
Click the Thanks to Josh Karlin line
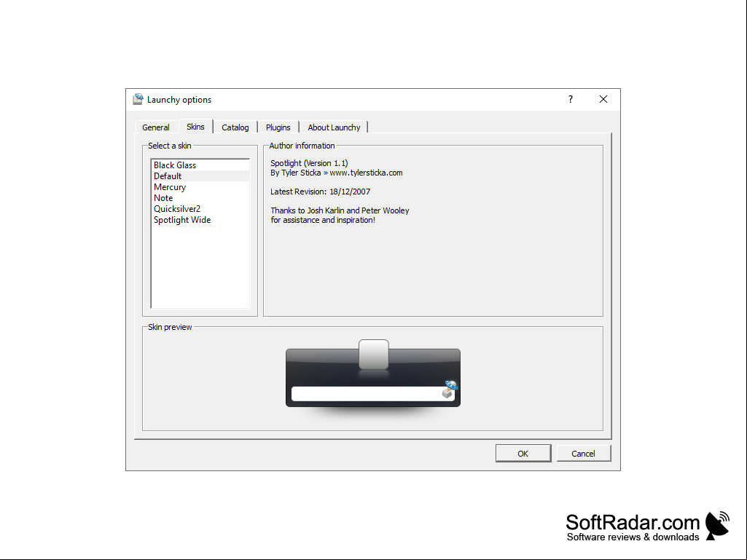[340, 210]
